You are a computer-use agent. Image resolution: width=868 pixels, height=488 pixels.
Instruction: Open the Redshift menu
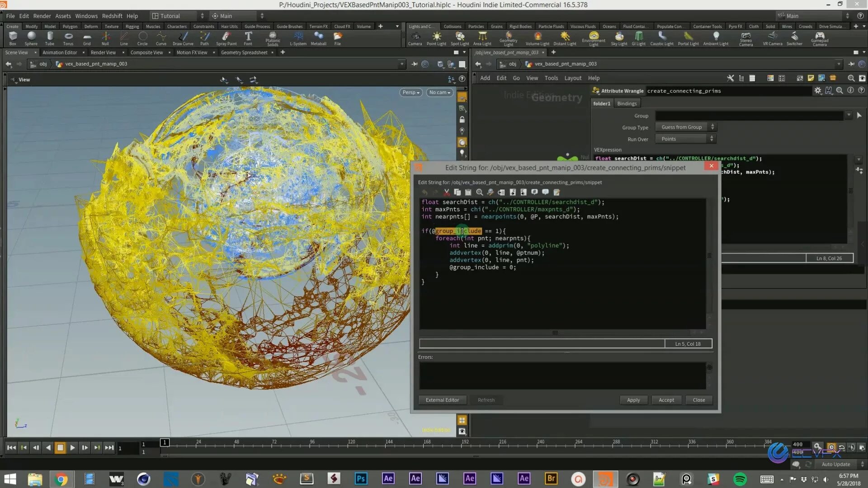tap(112, 16)
